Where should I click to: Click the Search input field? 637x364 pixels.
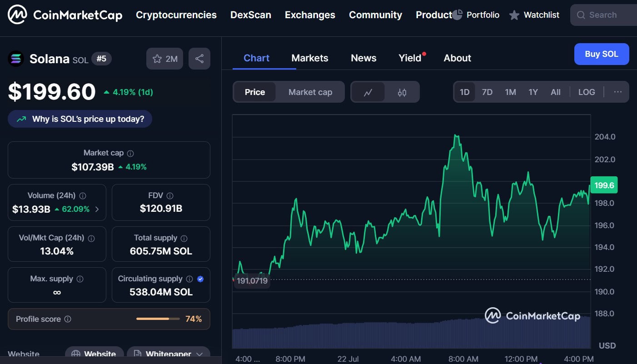[604, 15]
